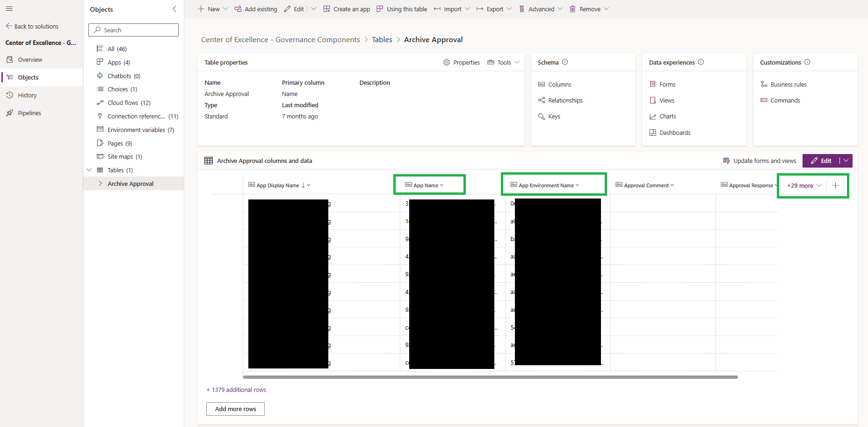The width and height of the screenshot is (868, 427).
Task: Open the Columns schema item
Action: pyautogui.click(x=559, y=84)
